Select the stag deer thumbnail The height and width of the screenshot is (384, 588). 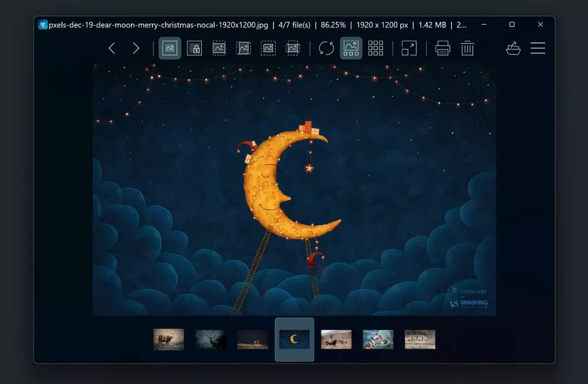pyautogui.click(x=210, y=340)
